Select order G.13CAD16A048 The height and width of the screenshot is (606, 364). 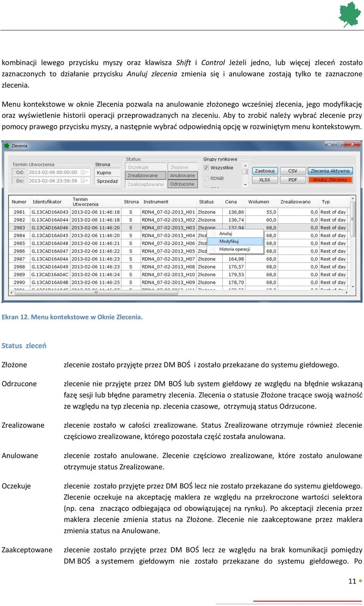(50, 243)
